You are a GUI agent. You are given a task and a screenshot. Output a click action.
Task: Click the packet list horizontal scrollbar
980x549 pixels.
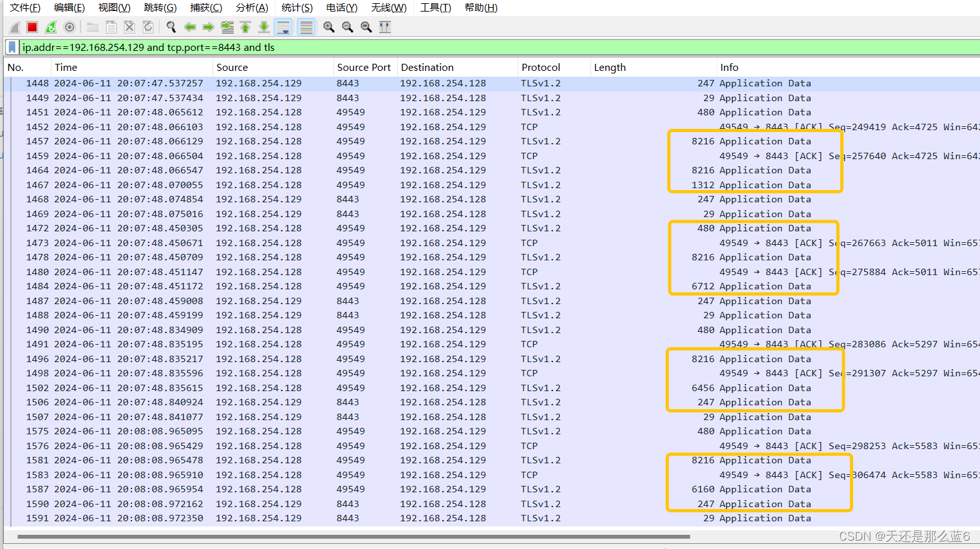tap(354, 536)
